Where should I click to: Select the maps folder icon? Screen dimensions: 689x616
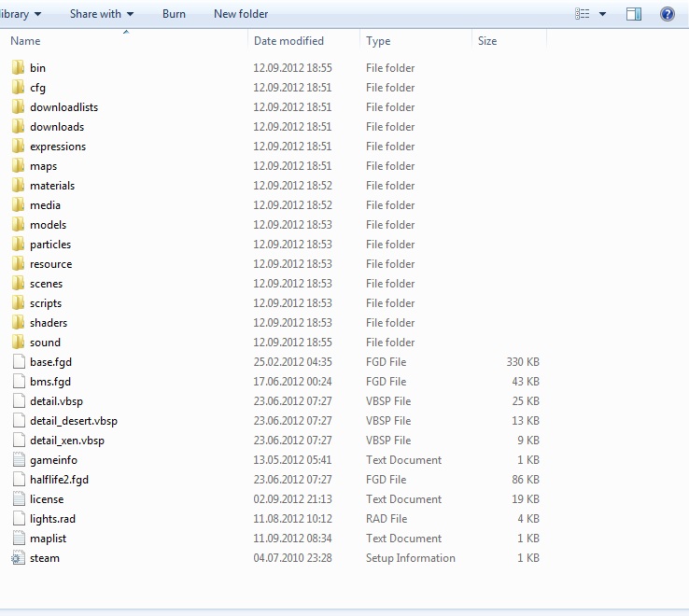click(19, 166)
